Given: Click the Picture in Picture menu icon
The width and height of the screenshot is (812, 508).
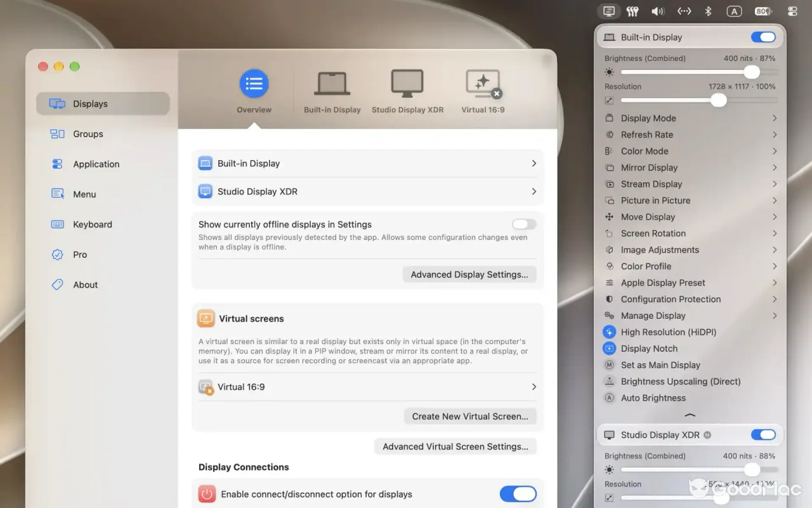Looking at the screenshot, I should click(x=610, y=201).
